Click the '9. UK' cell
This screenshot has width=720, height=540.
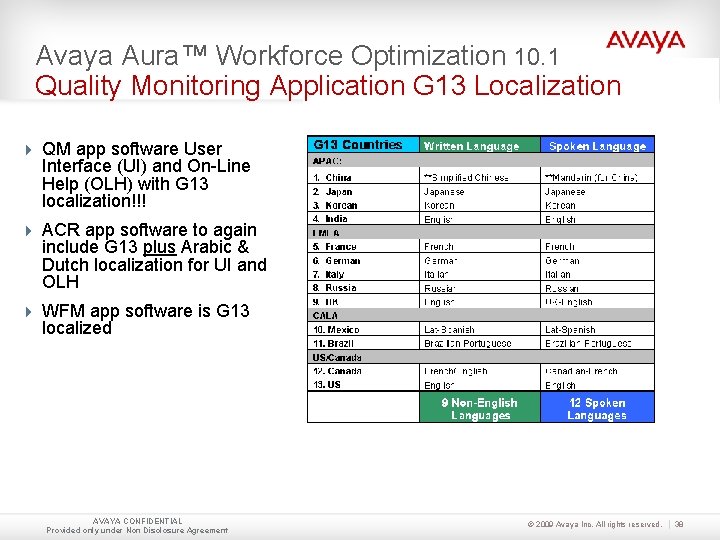(x=363, y=302)
